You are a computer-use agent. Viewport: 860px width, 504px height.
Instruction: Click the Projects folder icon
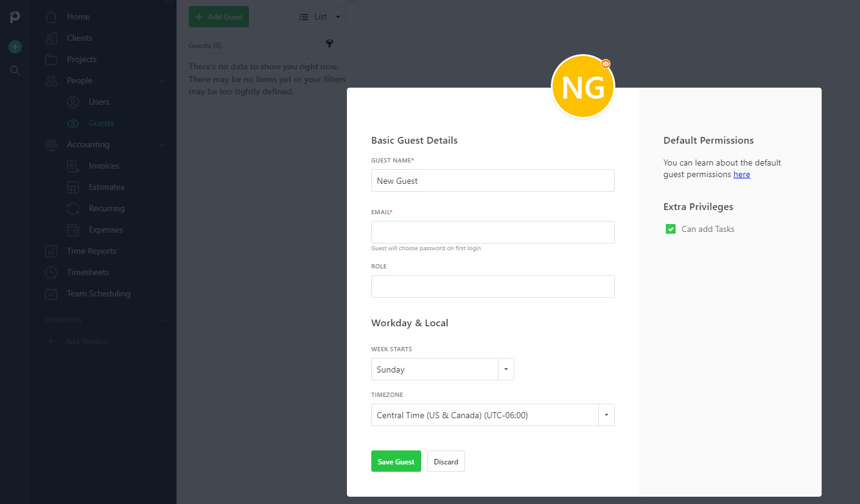51,59
